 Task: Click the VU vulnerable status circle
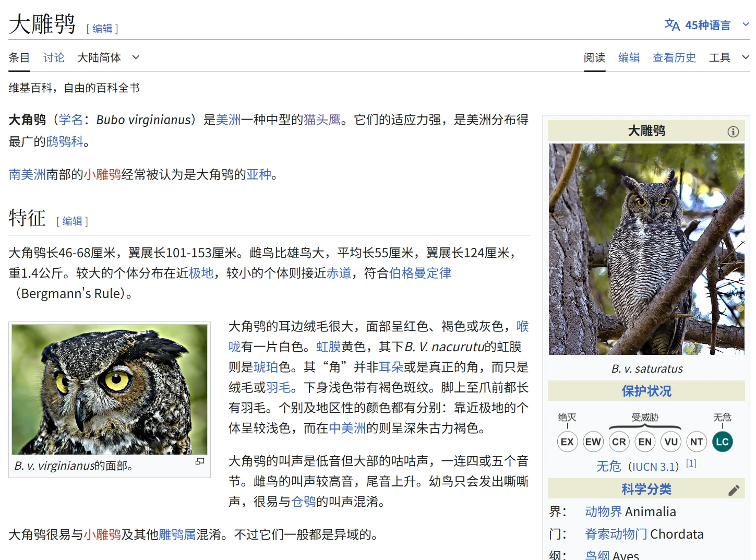[x=670, y=442]
